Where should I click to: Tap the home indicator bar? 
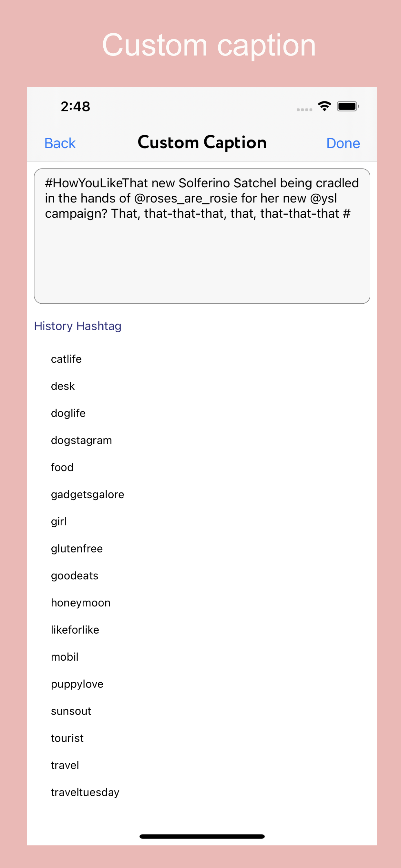click(201, 836)
